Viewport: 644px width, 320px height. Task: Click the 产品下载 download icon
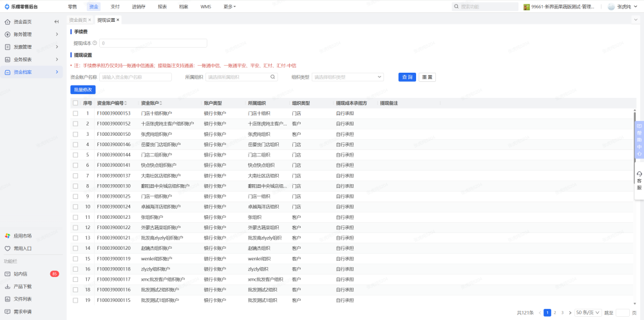click(x=8, y=286)
